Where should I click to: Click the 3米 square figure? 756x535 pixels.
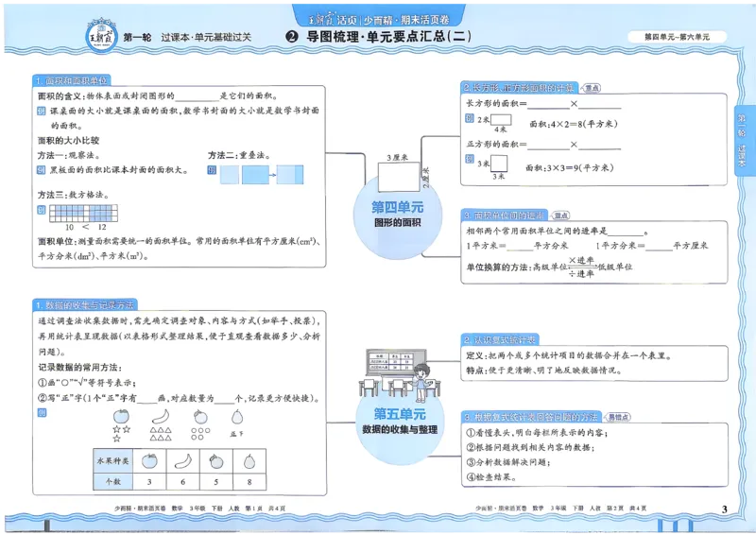point(499,164)
